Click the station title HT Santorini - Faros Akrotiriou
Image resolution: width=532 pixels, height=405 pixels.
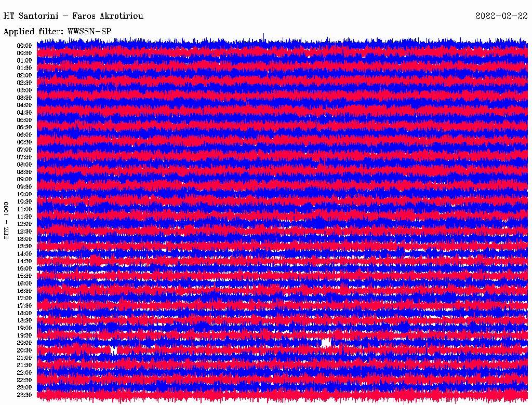(x=73, y=16)
